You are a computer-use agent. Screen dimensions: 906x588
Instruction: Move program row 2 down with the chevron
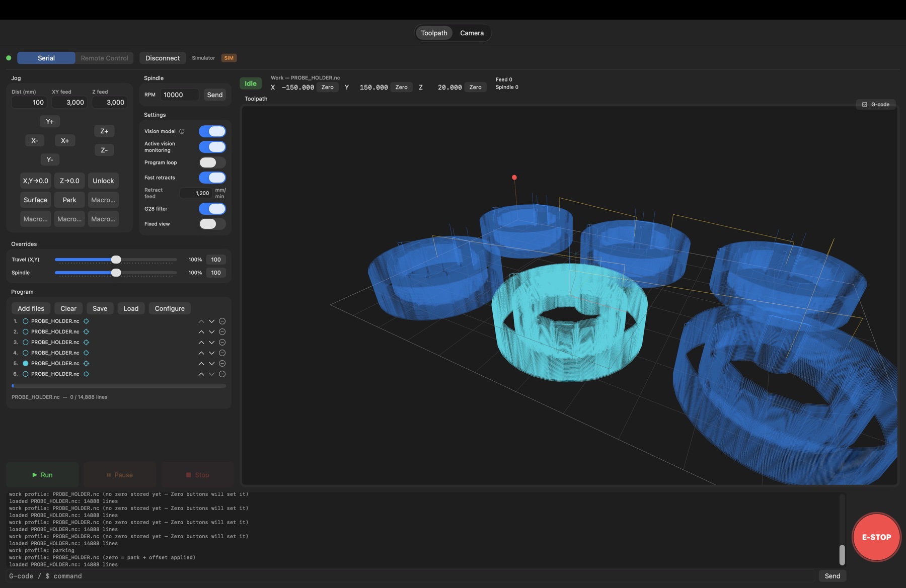(x=212, y=331)
